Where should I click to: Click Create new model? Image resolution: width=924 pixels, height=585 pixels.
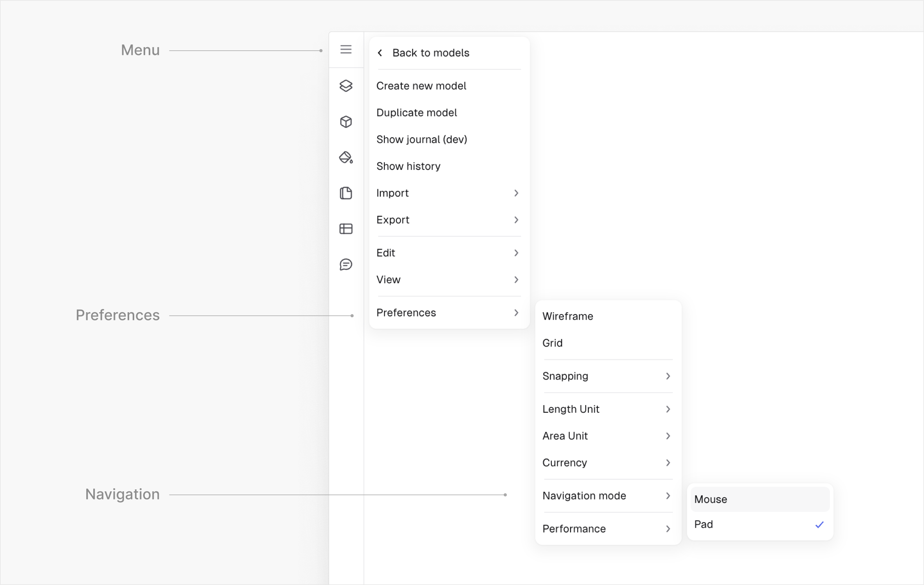pyautogui.click(x=421, y=86)
